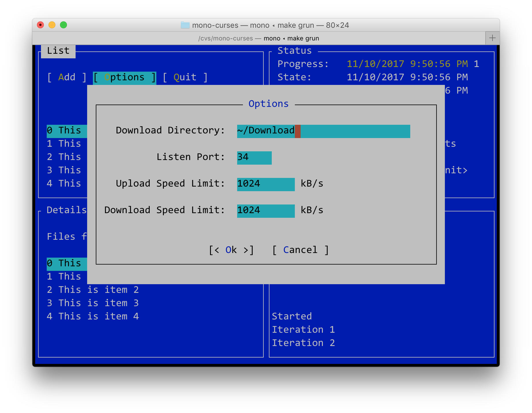
Task: Click the 'State:' label in Status
Action: 294,77
